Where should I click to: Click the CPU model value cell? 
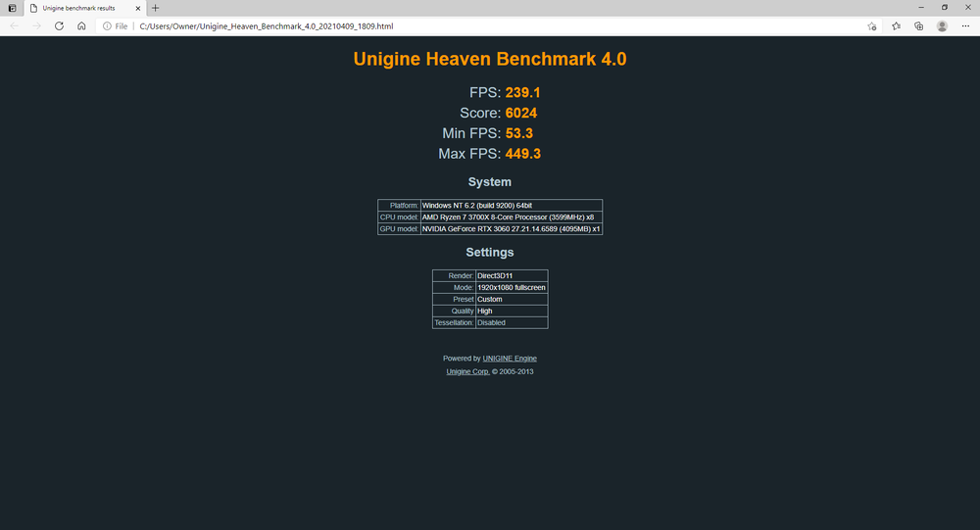508,217
